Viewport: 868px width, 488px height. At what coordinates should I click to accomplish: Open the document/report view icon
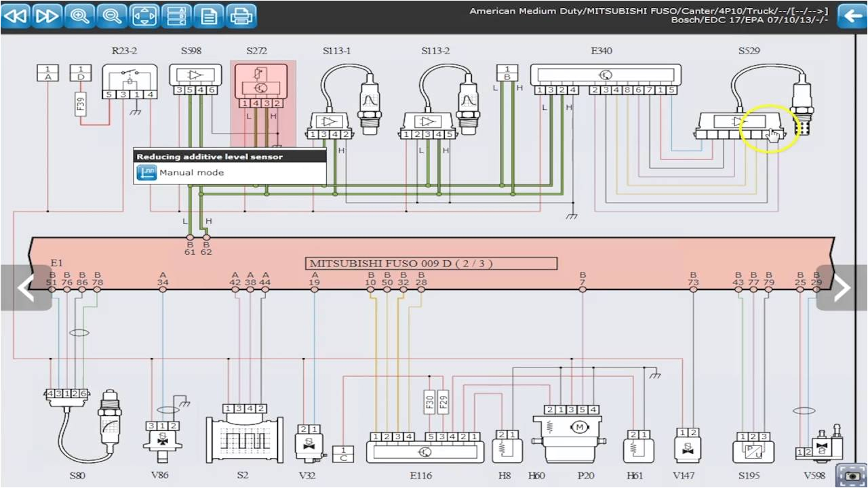click(x=210, y=16)
